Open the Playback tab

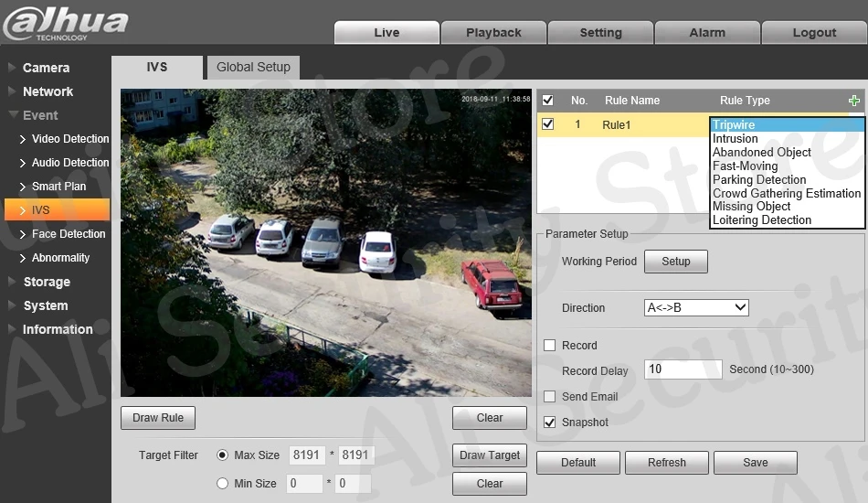pos(493,33)
